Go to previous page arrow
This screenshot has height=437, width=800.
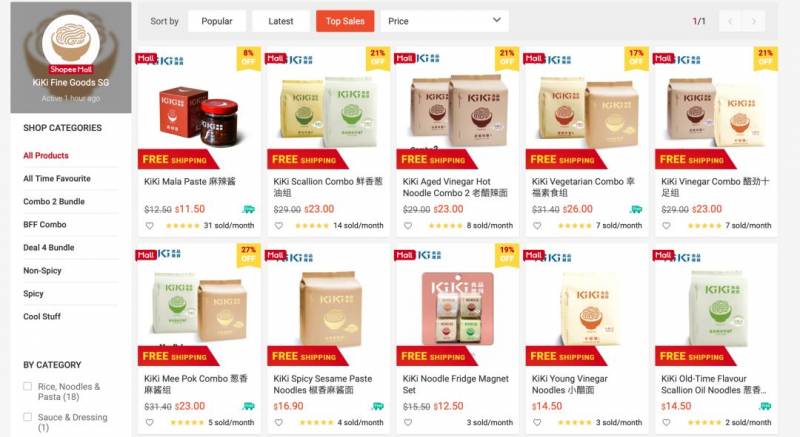(730, 21)
